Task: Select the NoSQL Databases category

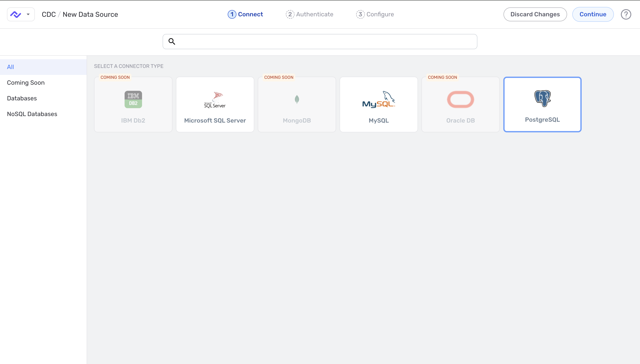Action: (x=43, y=114)
